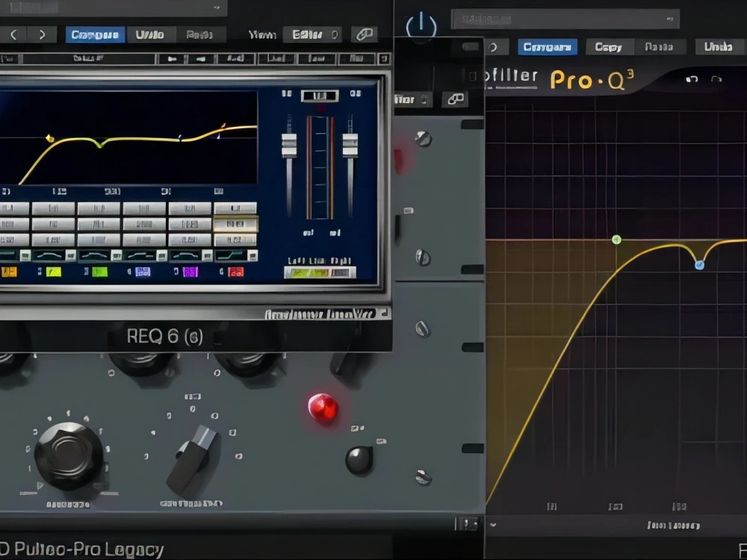The image size is (747, 560).
Task: Open filter type selector for purple band 5
Action: pos(191,255)
